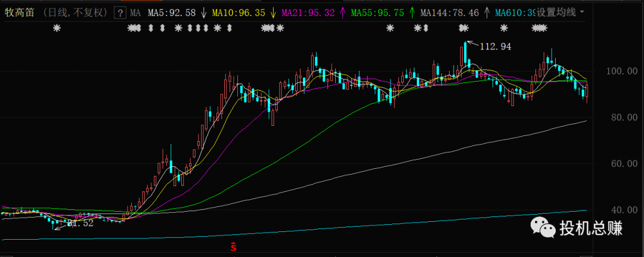The height and width of the screenshot is (257, 644).
Task: Click the dropdown arrow next to 设置均线
Action: pyautogui.click(x=582, y=13)
